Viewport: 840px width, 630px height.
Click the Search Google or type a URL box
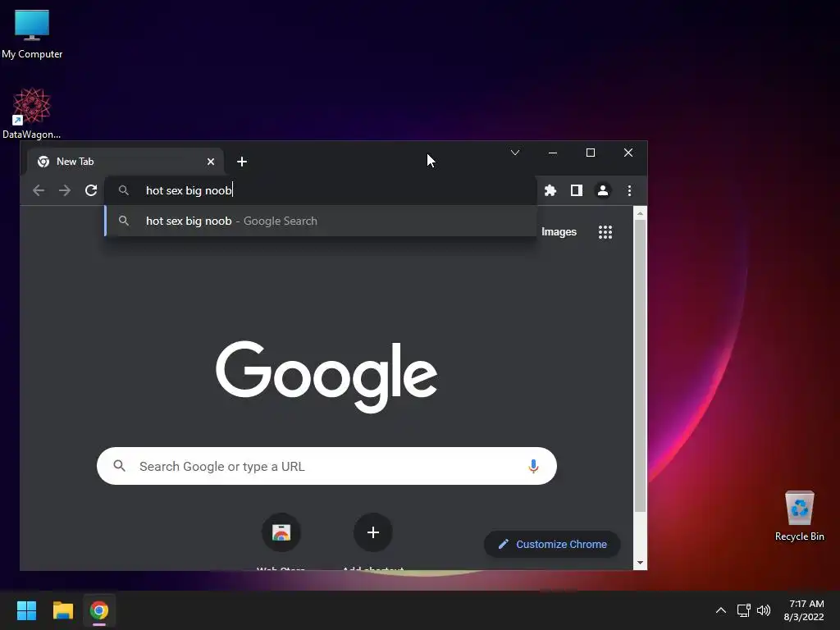coord(326,466)
